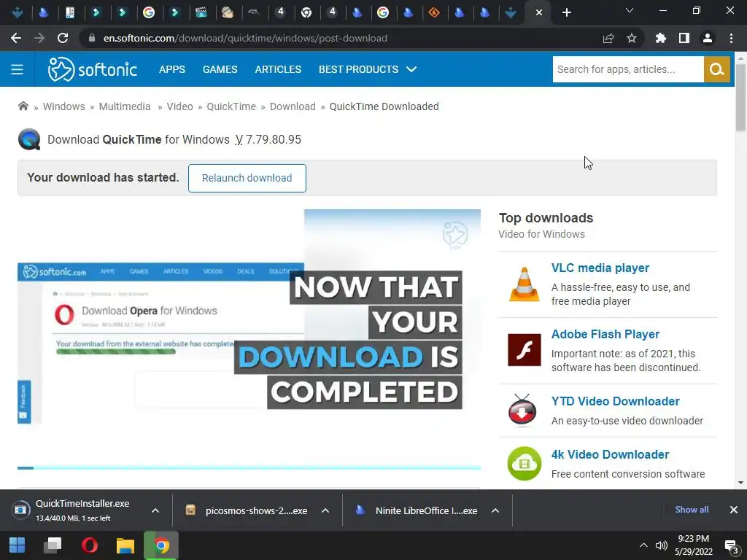Open the hamburger menu on Softonic header
747x560 pixels.
click(18, 69)
